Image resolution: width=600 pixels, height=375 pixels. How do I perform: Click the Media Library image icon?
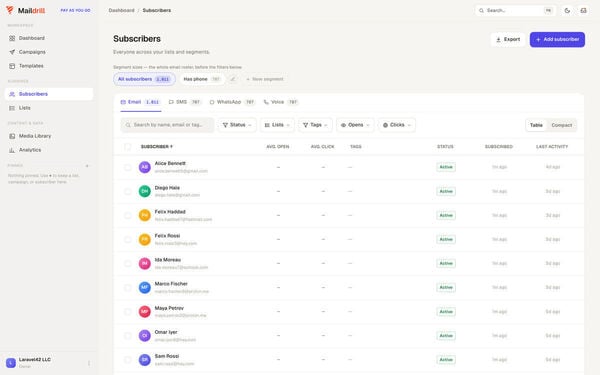tap(12, 136)
